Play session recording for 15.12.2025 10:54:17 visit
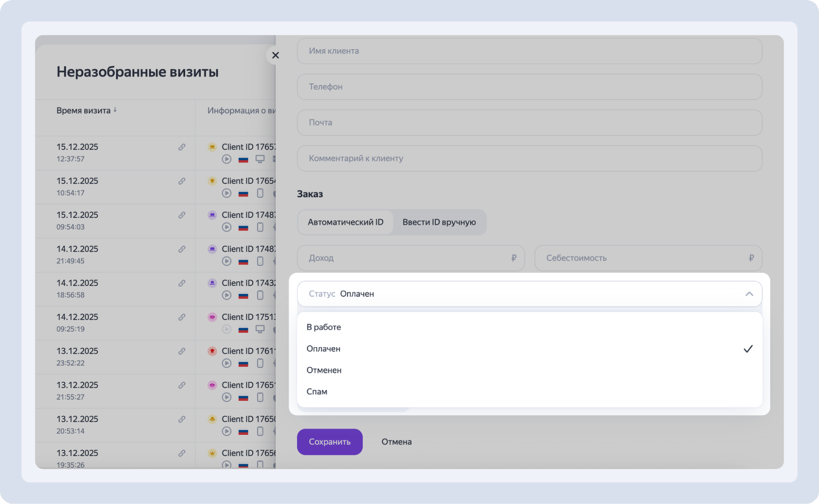Screen dimensions: 819x504 click(x=227, y=193)
